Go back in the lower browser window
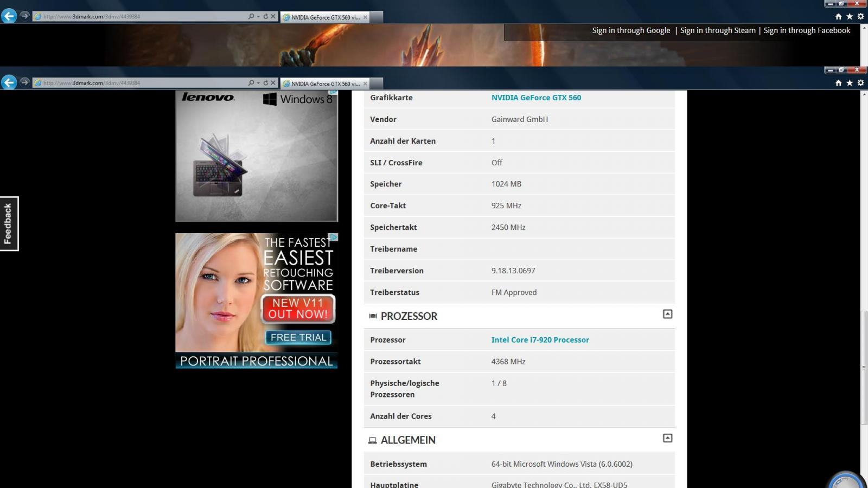The image size is (868, 488). pos(9,82)
